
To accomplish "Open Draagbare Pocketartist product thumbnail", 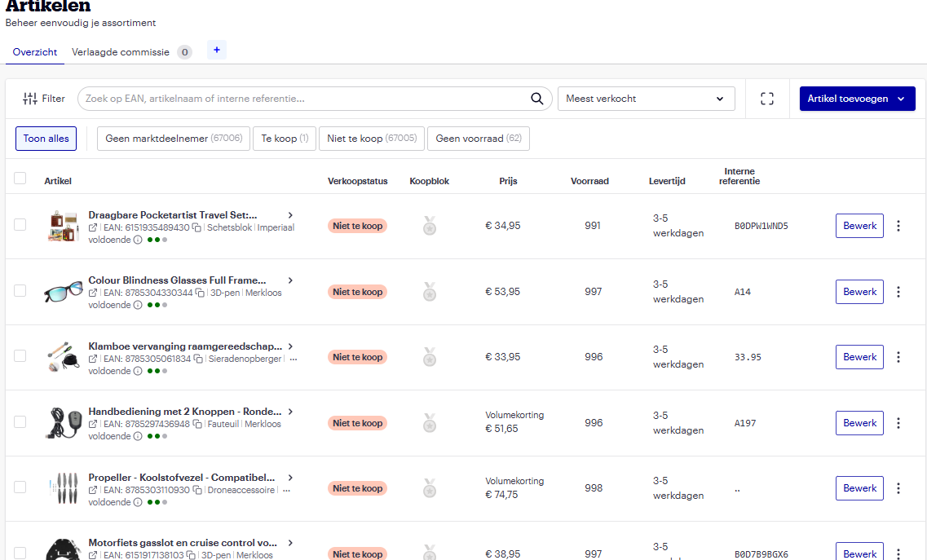I will (x=64, y=226).
